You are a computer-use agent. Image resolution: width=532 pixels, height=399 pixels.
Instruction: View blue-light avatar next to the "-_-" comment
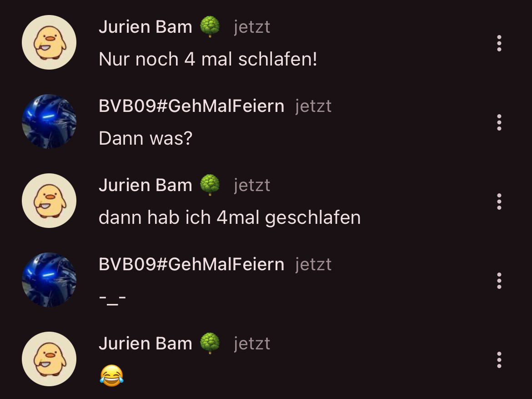pyautogui.click(x=49, y=280)
